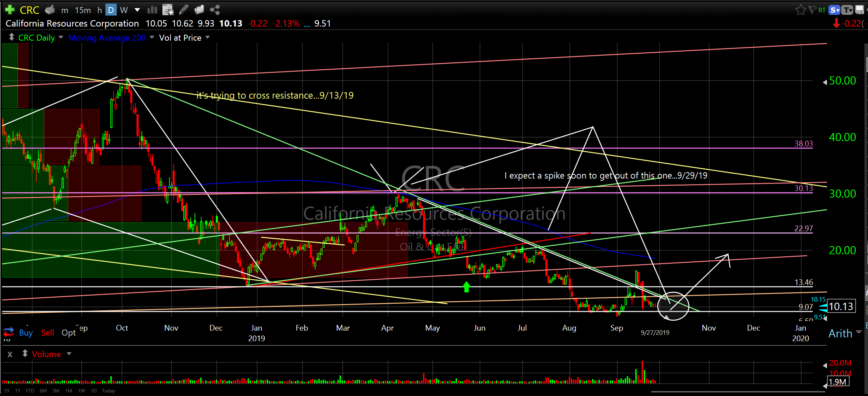Click the add indicator calendar-plus icon
The width and height of the screenshot is (868, 396).
click(168, 10)
